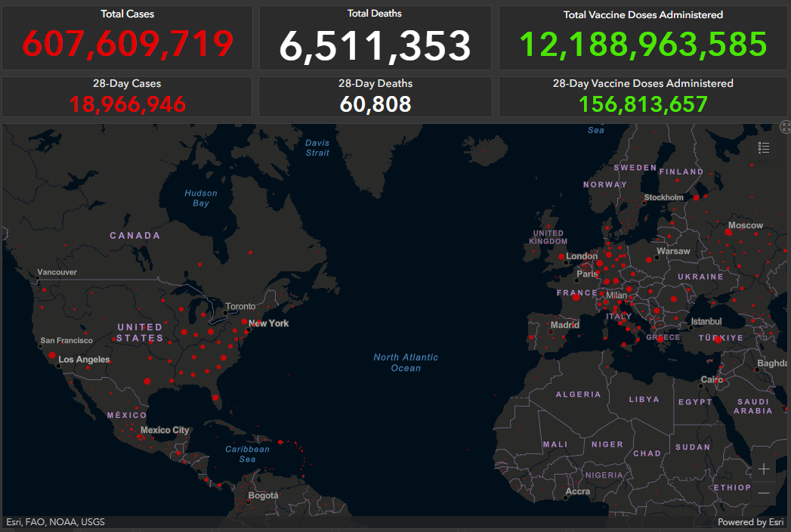Expand the map to full screen
The width and height of the screenshot is (791, 532).
785,128
